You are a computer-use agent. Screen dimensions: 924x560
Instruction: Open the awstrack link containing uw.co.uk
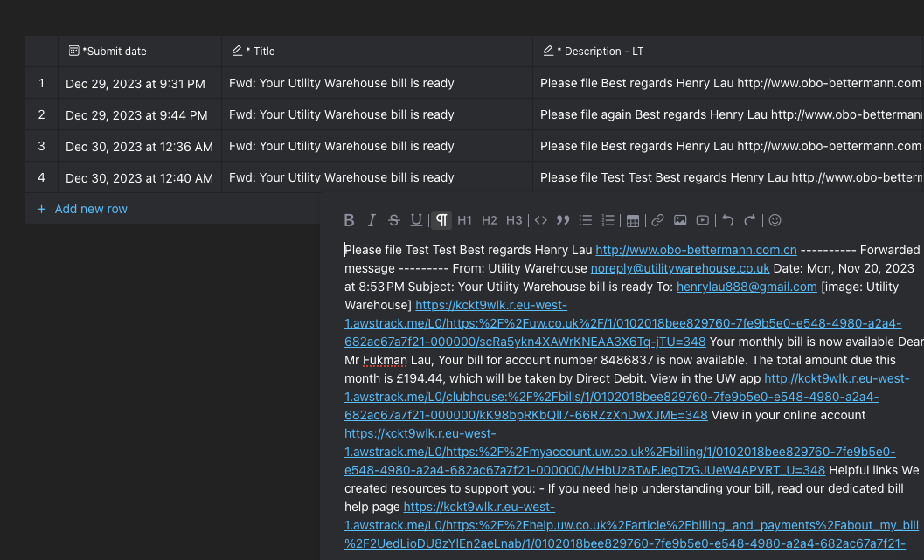(x=622, y=323)
